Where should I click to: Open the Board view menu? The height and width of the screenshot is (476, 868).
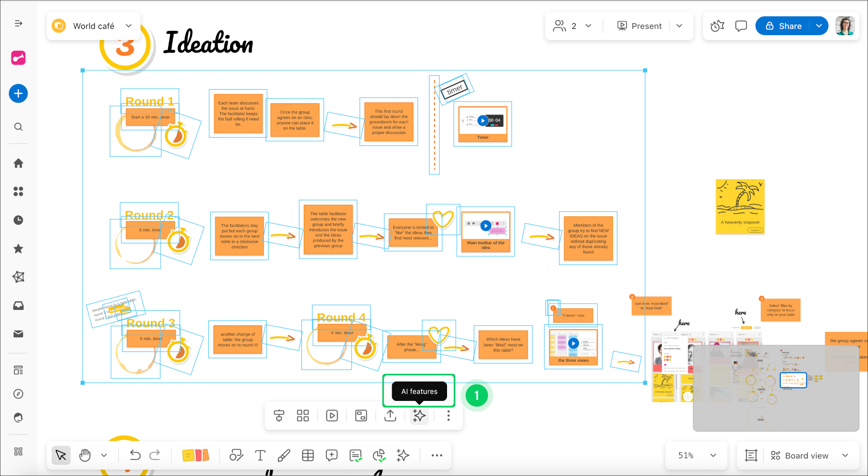point(809,455)
